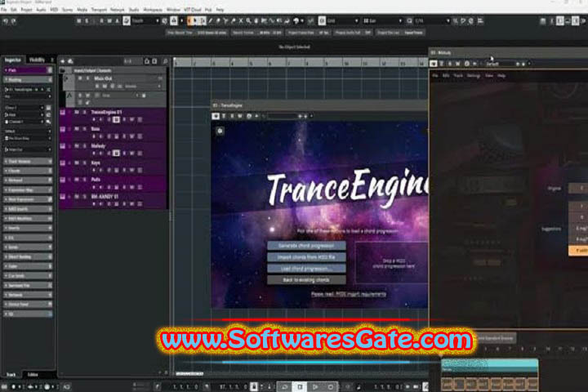
Task: Click the Add Track plus icon
Action: pyautogui.click(x=62, y=61)
